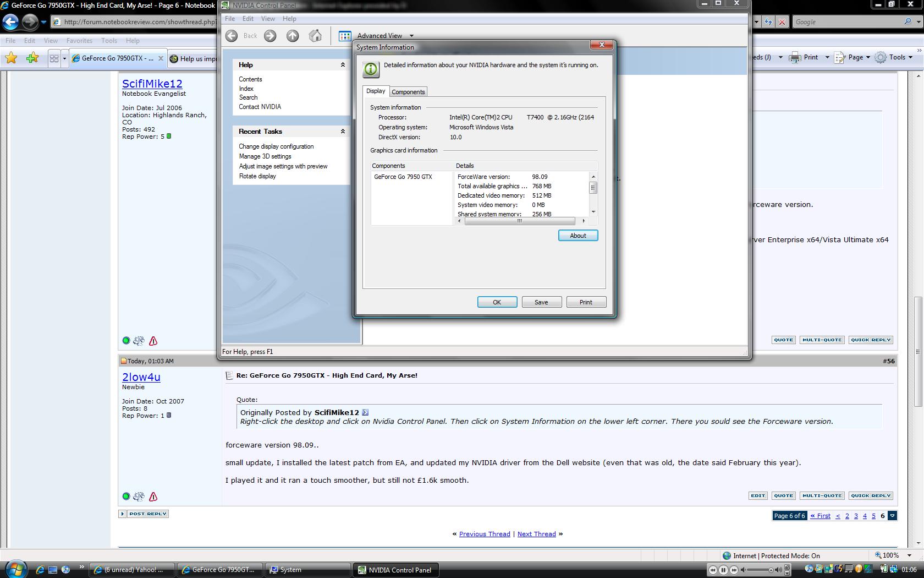Click the forum address bar URL
Screen dimensions: 924x578
click(x=139, y=22)
